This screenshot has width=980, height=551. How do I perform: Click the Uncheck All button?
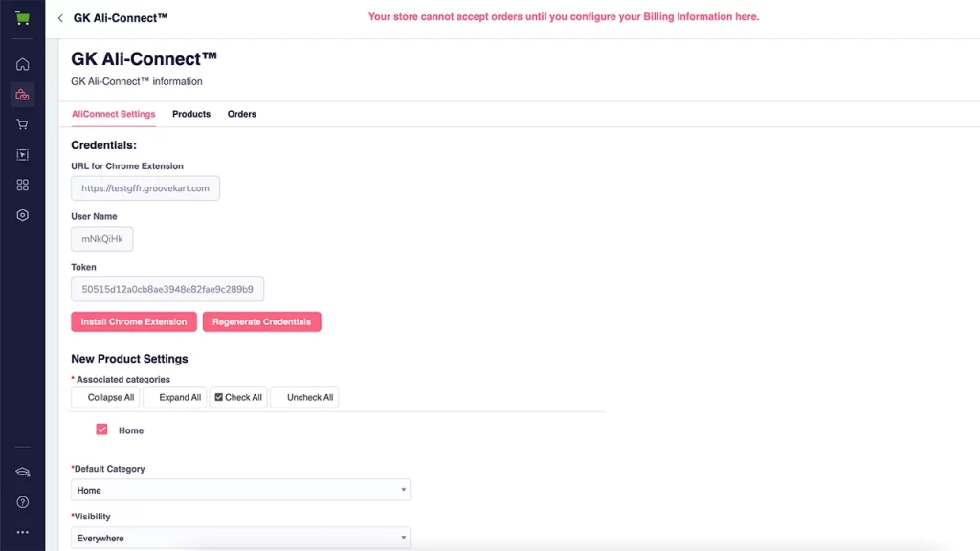click(x=304, y=397)
